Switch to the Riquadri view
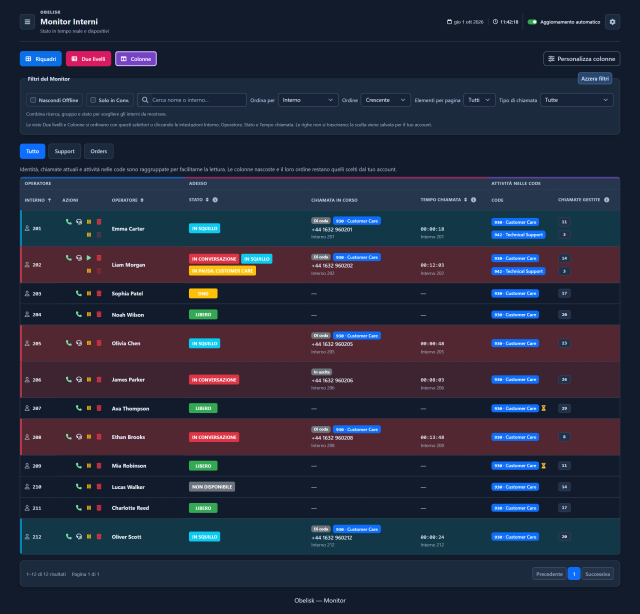 (41, 59)
